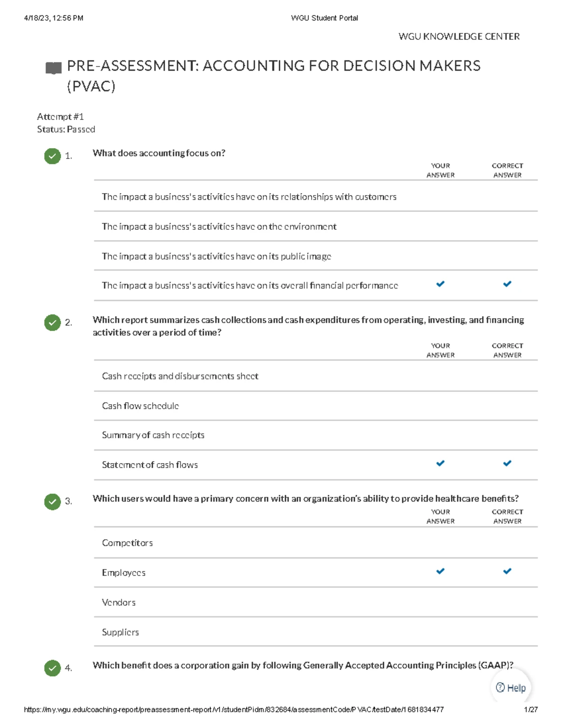Choose the 'Vendors' answer option
563x728 pixels.
(x=119, y=602)
